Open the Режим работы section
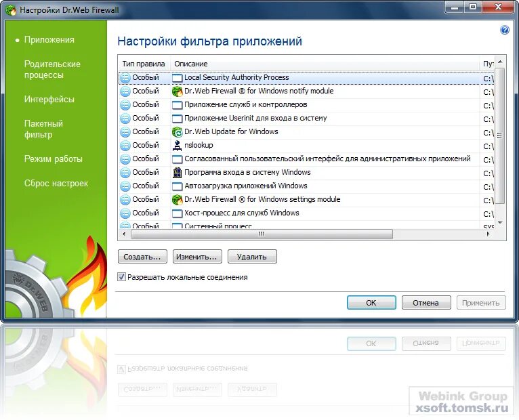519x420 pixels. tap(54, 159)
